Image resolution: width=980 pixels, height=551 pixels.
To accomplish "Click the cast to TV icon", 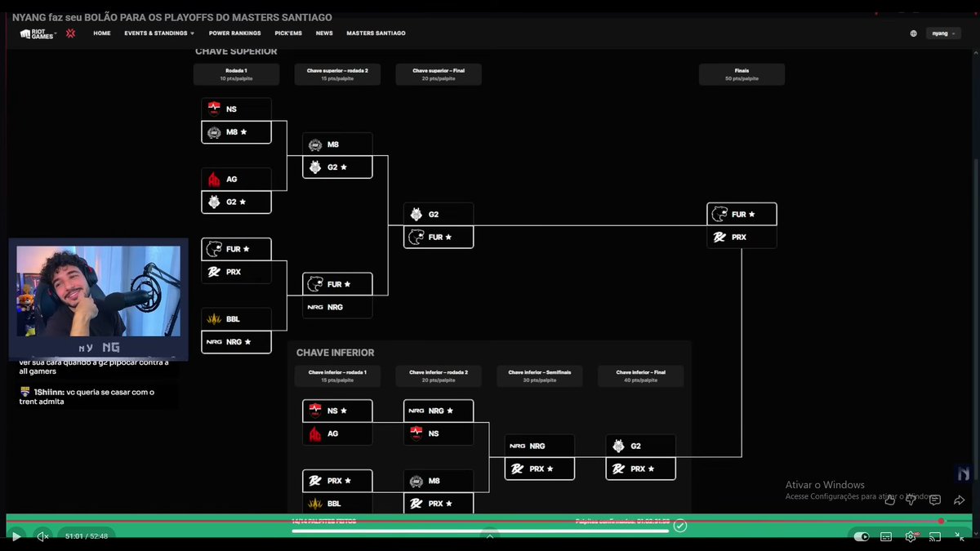I will (936, 536).
